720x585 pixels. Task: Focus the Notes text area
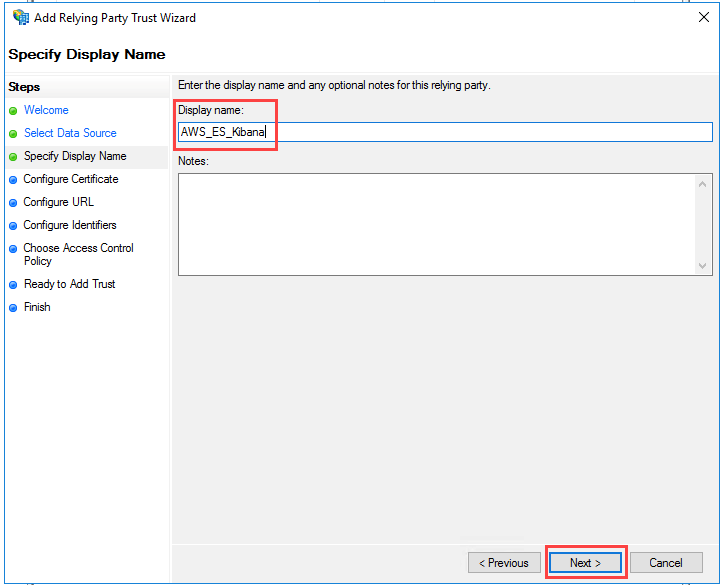[x=445, y=225]
